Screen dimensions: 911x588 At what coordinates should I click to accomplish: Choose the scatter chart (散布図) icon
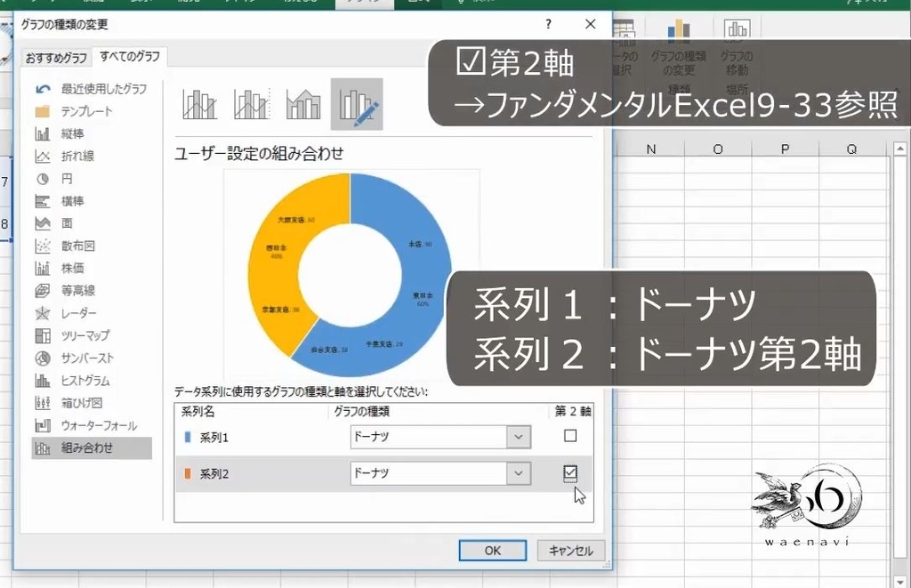tap(43, 246)
